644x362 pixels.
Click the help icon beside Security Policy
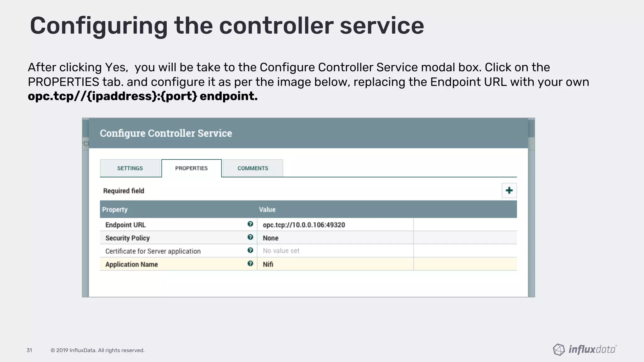[250, 237]
